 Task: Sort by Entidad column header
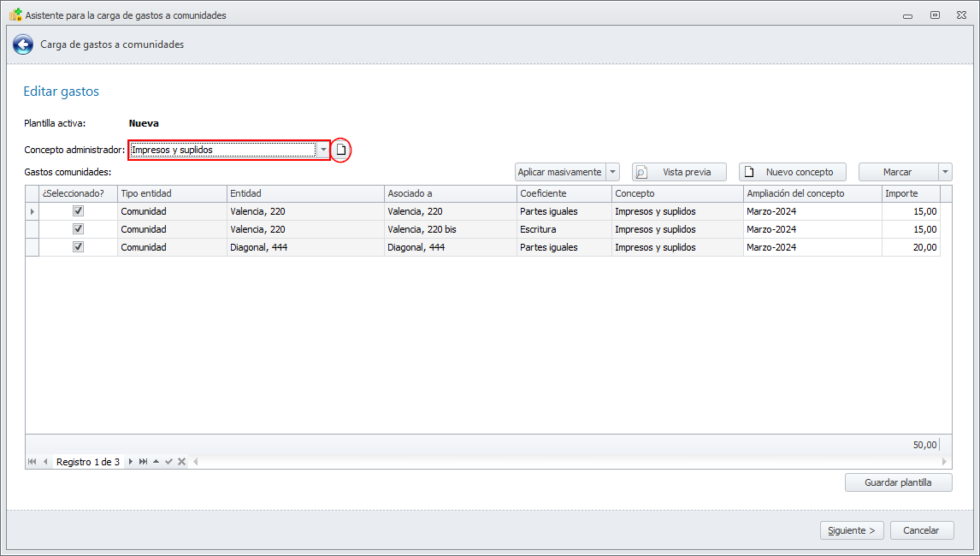305,194
